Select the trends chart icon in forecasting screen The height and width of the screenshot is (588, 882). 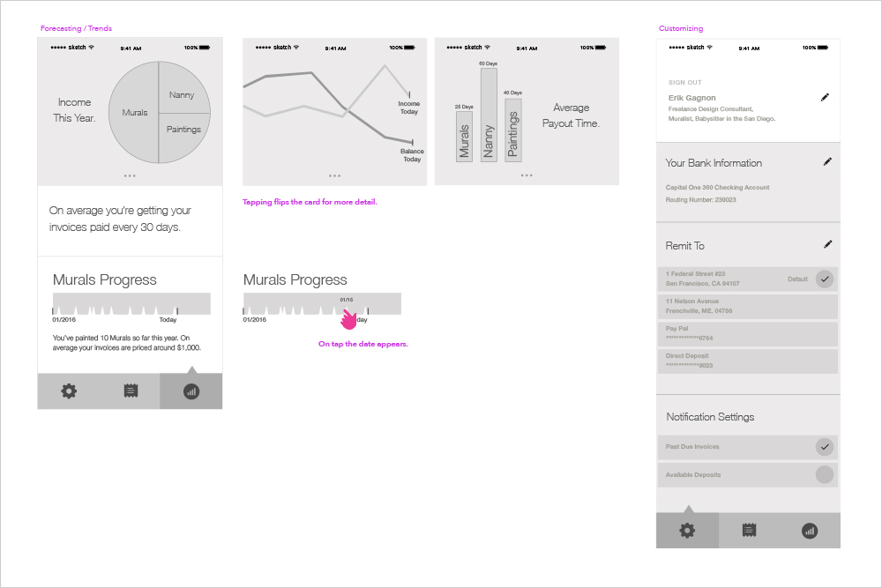(x=191, y=391)
